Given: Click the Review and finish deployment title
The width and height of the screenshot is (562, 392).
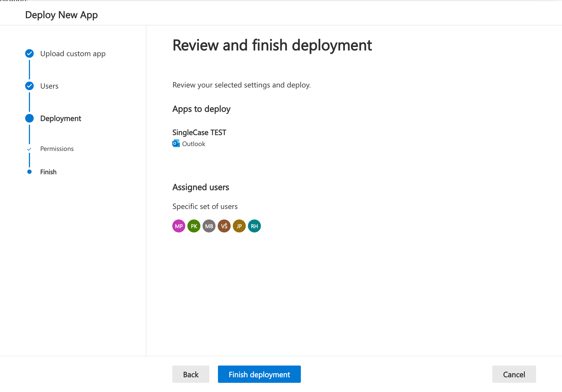Looking at the screenshot, I should tap(272, 45).
